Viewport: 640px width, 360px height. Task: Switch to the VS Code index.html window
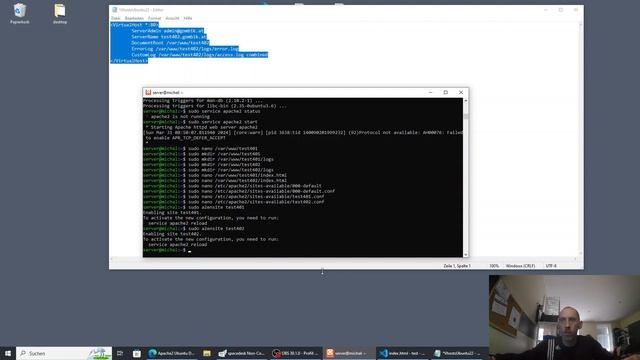(403, 353)
